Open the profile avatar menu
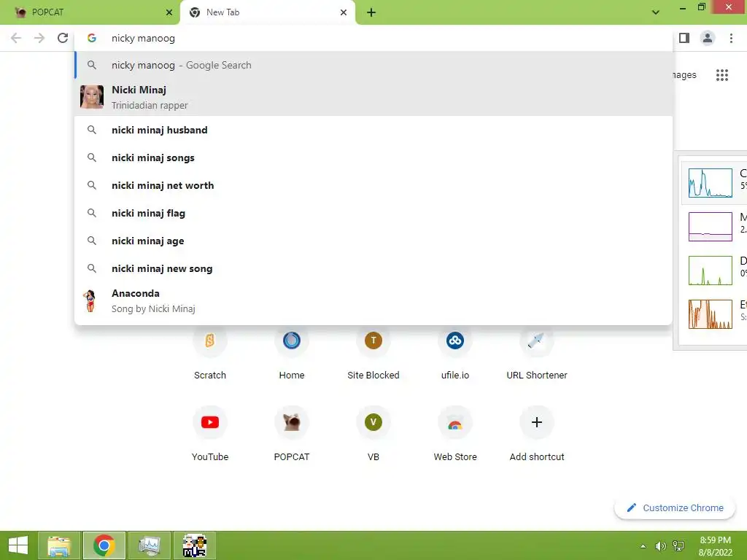The image size is (747, 560). [708, 38]
